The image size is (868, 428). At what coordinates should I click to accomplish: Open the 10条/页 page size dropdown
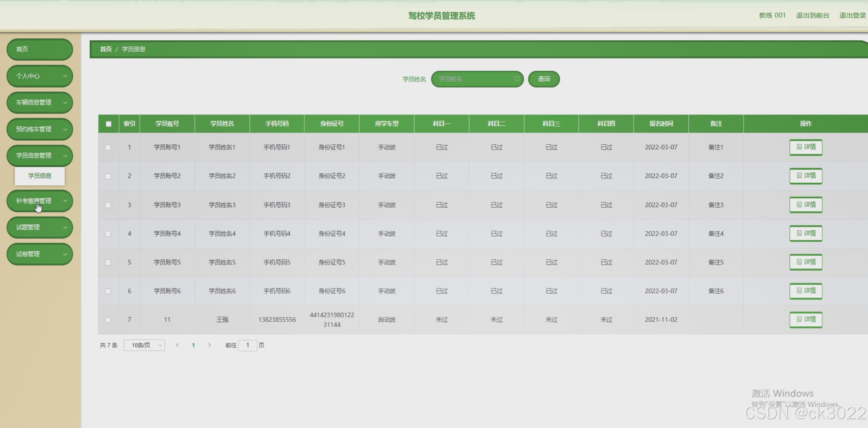point(144,345)
